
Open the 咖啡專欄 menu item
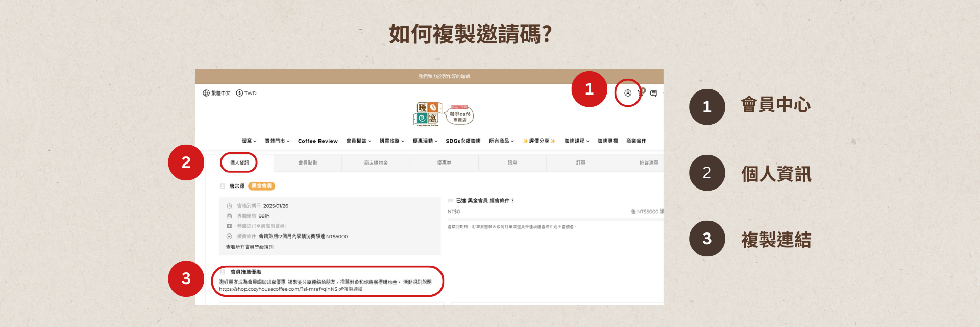608,141
